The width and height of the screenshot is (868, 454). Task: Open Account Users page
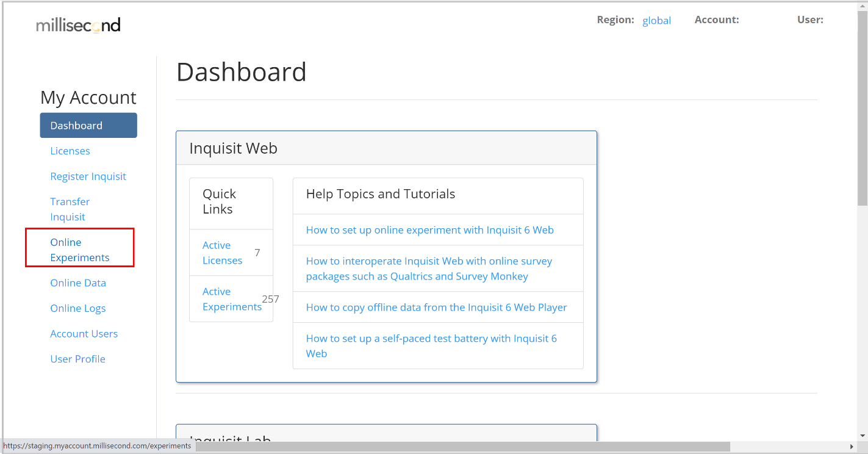click(x=84, y=334)
